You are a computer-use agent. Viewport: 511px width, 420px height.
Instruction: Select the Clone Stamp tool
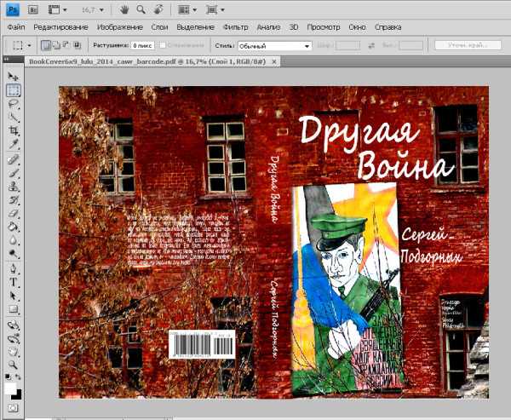[x=14, y=187]
